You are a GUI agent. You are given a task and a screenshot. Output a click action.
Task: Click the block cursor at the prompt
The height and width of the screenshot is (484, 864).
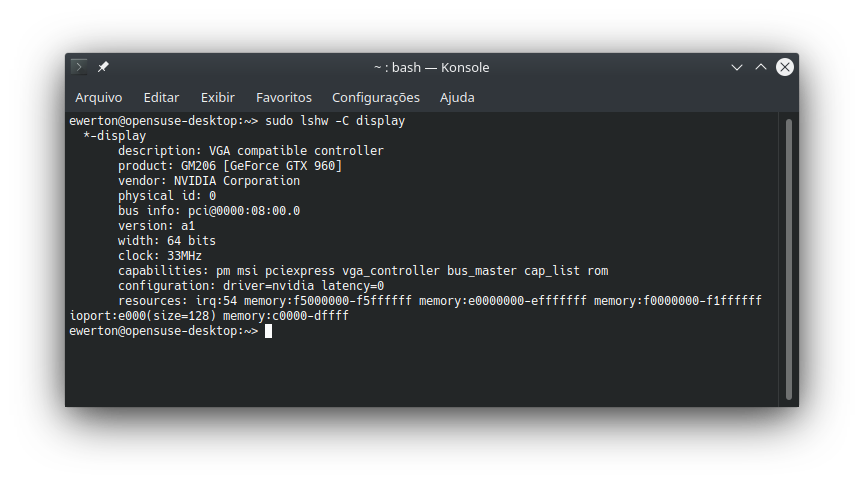268,331
